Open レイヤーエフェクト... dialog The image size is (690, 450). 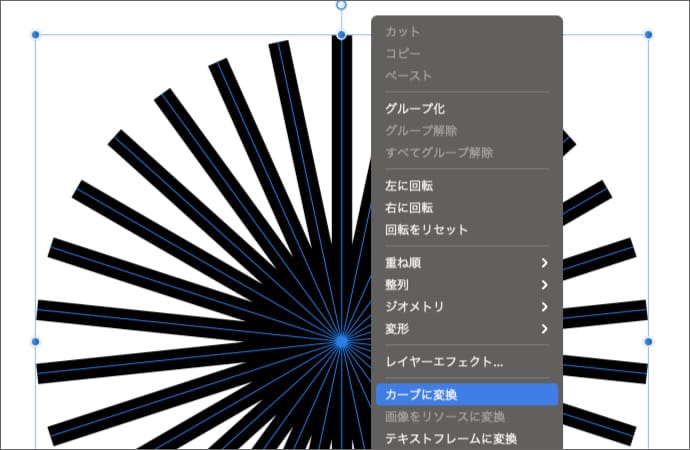pyautogui.click(x=444, y=362)
